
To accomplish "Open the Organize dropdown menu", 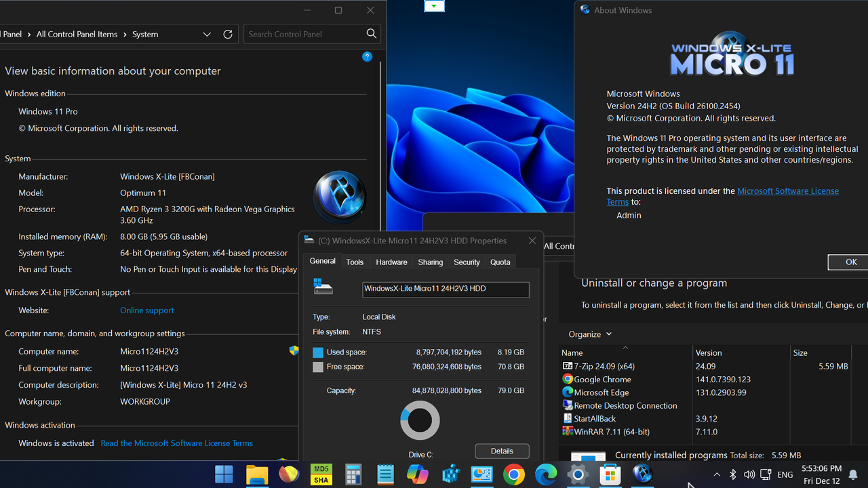I will pyautogui.click(x=589, y=334).
